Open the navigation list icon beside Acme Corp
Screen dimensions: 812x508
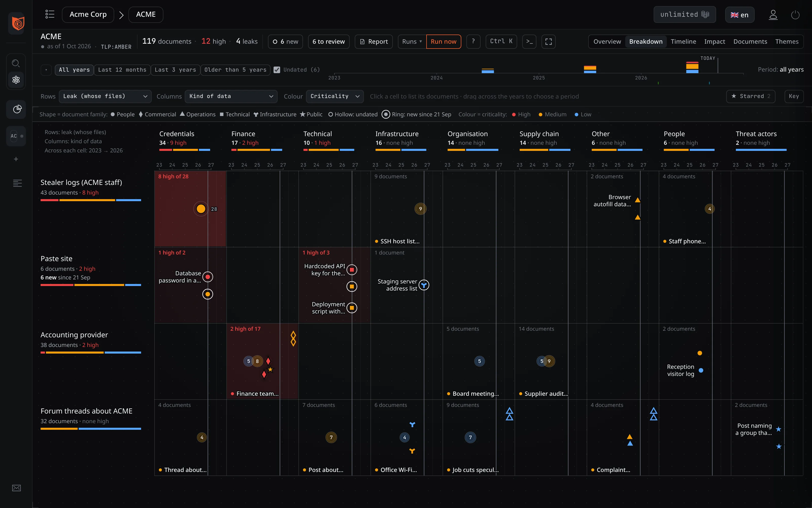click(x=50, y=14)
